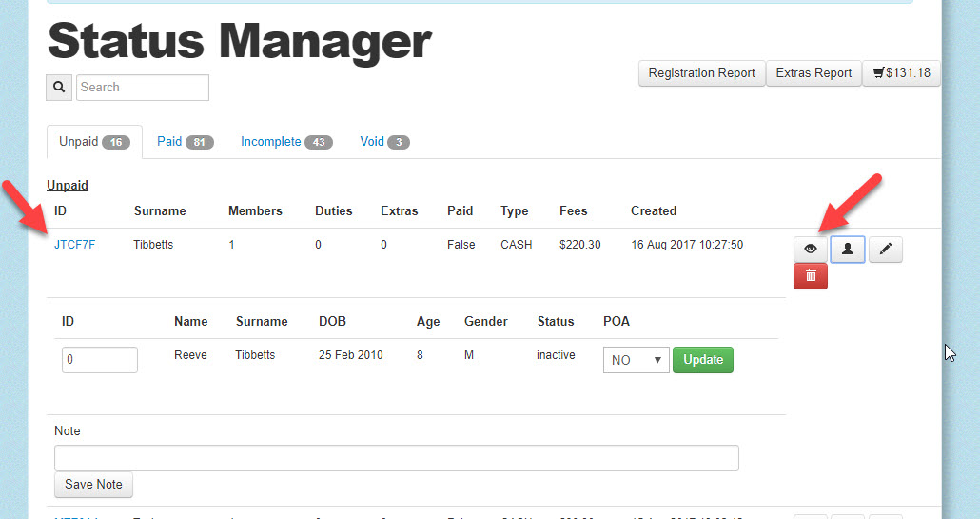Switch to the Incomplete tab
980x519 pixels.
click(x=286, y=142)
